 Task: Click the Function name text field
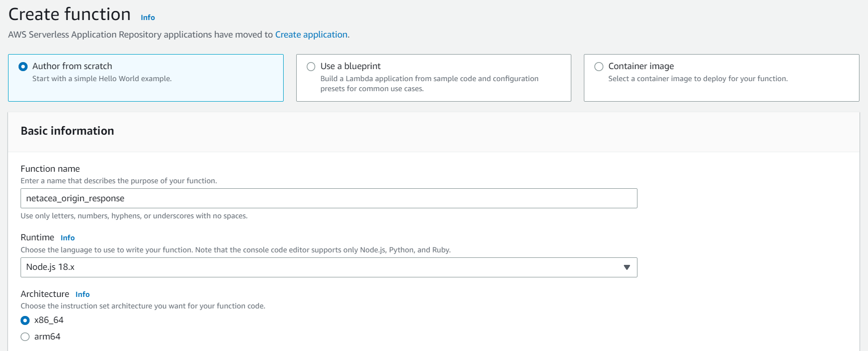[x=328, y=198]
